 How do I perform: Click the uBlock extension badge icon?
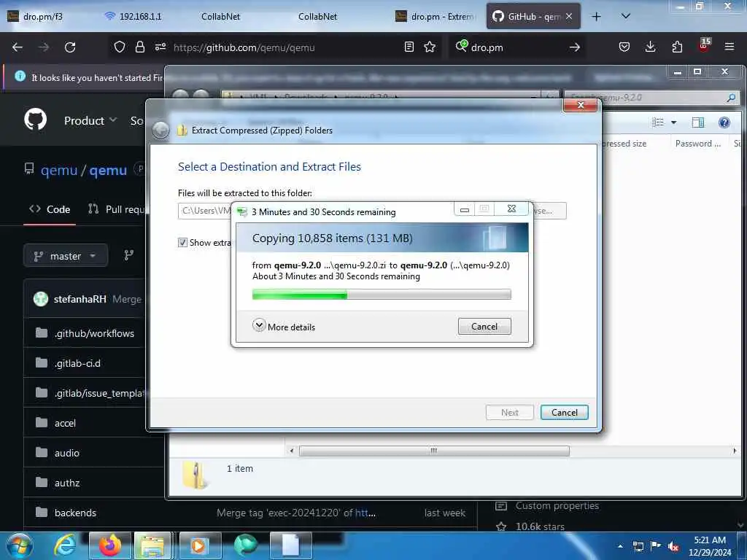coord(704,46)
